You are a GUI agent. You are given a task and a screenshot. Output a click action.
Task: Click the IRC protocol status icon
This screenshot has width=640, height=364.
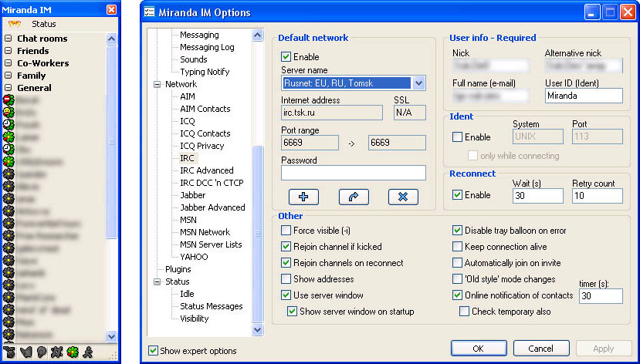pos(57,352)
